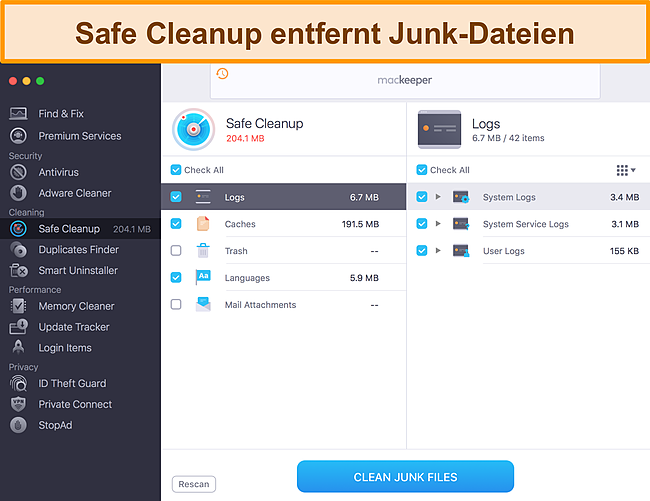This screenshot has height=501, width=650.
Task: Click the ID Theft Guard fingerprint icon
Action: (x=18, y=383)
